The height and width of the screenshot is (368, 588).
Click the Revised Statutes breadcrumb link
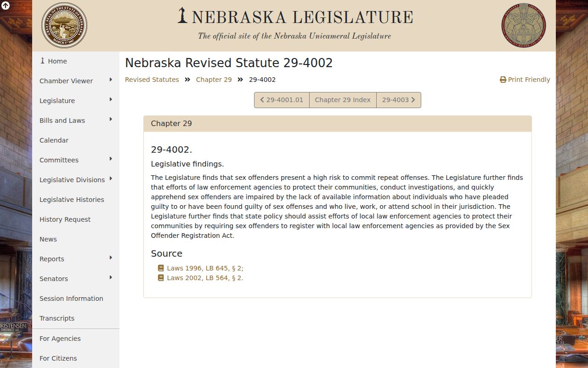click(152, 80)
